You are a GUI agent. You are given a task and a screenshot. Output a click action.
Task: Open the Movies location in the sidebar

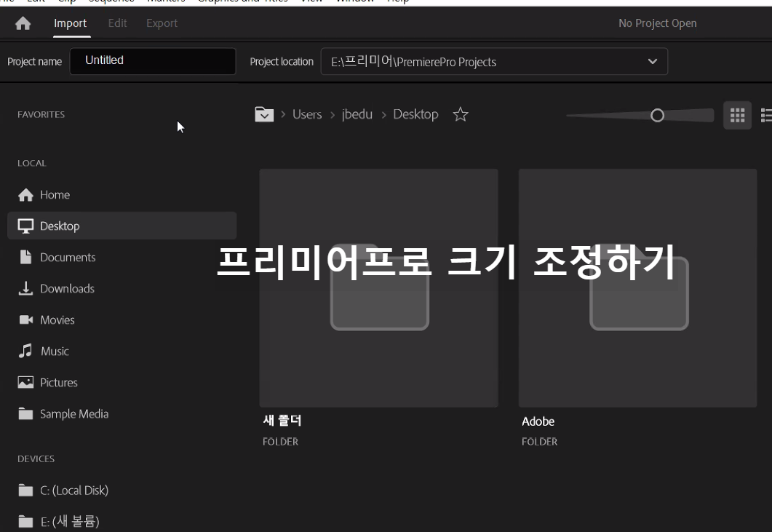[57, 319]
